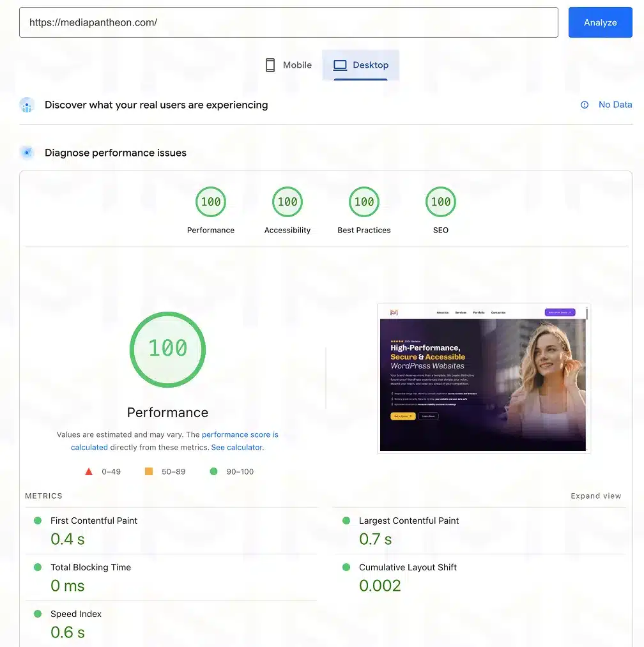Click the No Data info icon
The height and width of the screenshot is (647, 644).
(584, 105)
